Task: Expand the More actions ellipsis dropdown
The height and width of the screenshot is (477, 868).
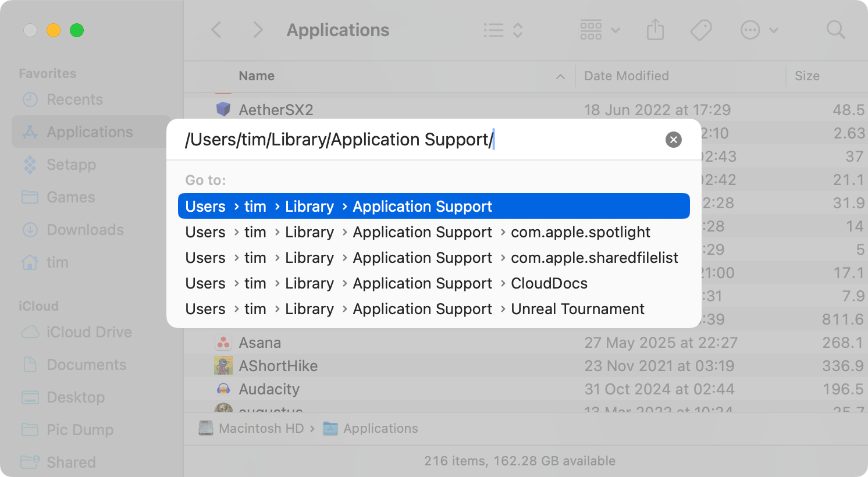Action: (774, 30)
